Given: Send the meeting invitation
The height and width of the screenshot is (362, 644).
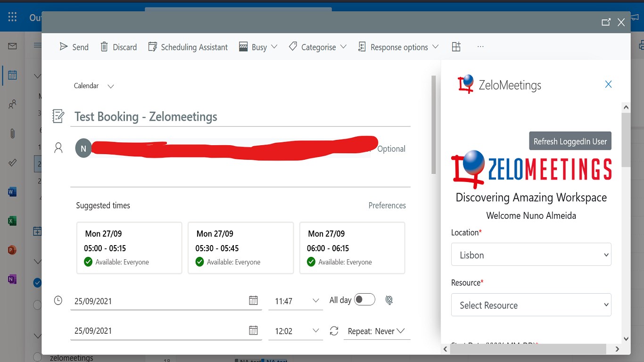Looking at the screenshot, I should [74, 47].
